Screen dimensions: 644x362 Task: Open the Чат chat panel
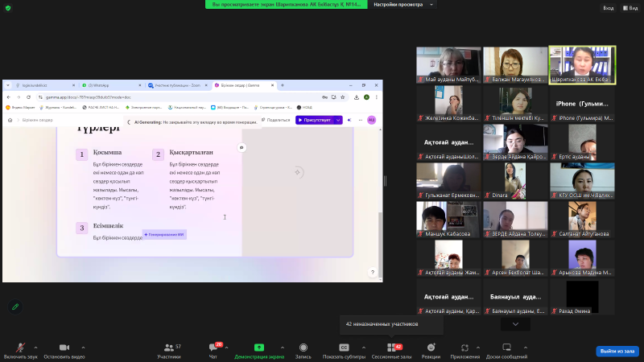213,348
